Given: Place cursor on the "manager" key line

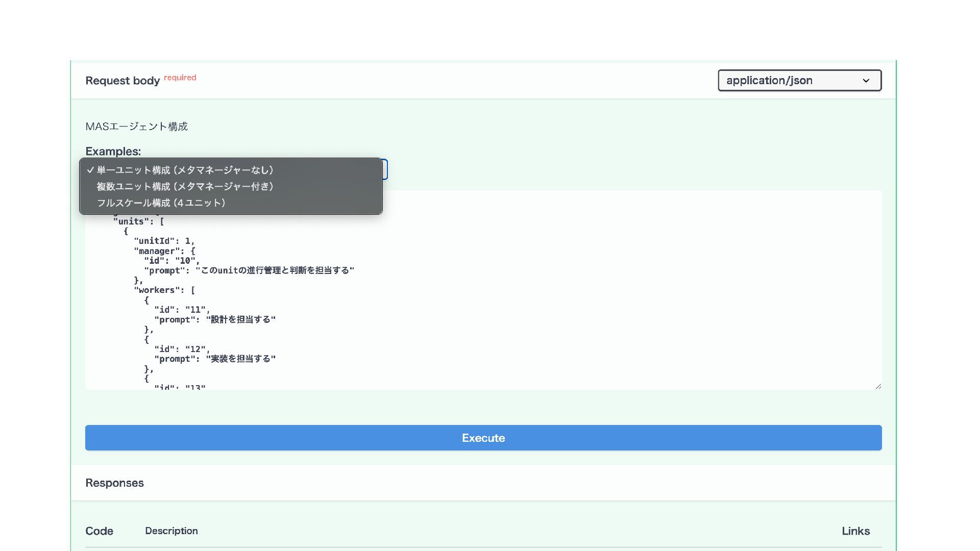Looking at the screenshot, I should [164, 251].
